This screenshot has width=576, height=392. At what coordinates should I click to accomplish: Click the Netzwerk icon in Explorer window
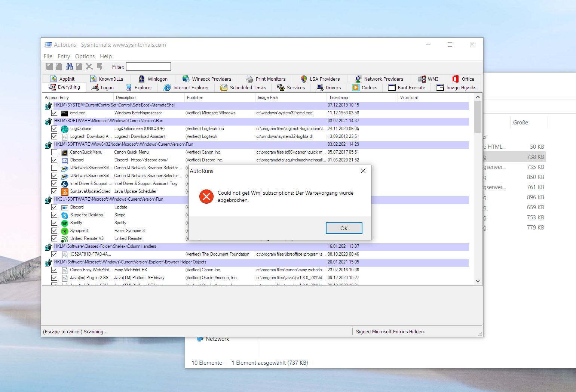pos(200,339)
